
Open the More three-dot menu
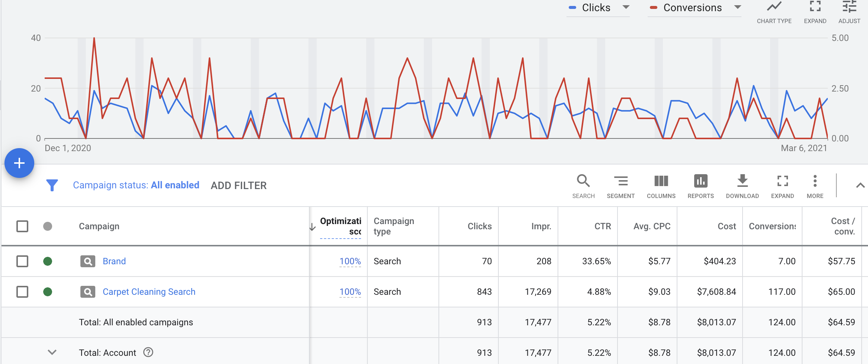pos(815,182)
